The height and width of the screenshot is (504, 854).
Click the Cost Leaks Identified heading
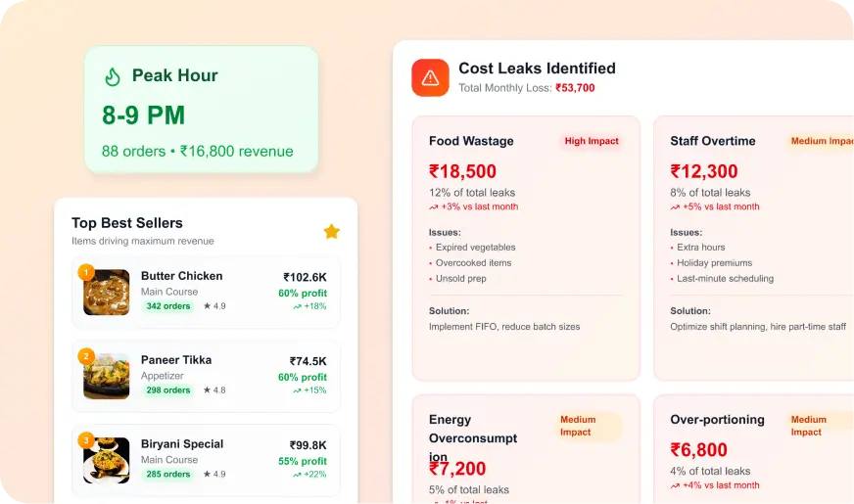(x=537, y=69)
